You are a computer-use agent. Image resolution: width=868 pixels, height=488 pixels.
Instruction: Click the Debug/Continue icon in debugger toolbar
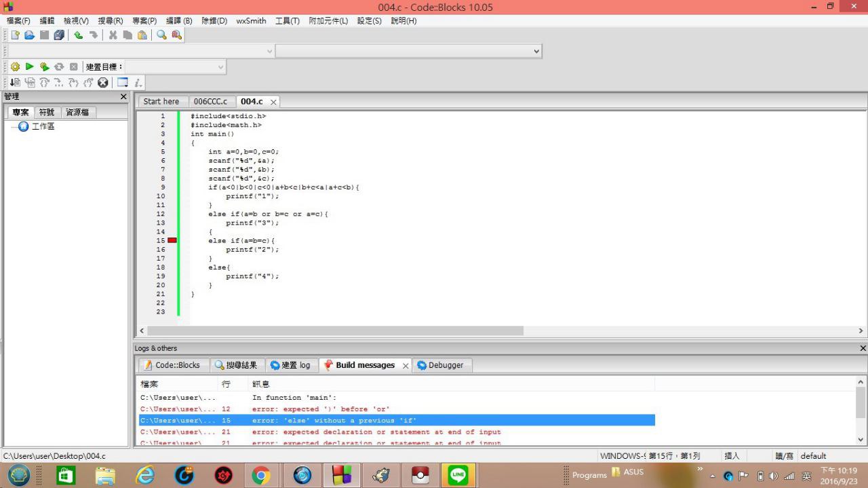click(14, 83)
